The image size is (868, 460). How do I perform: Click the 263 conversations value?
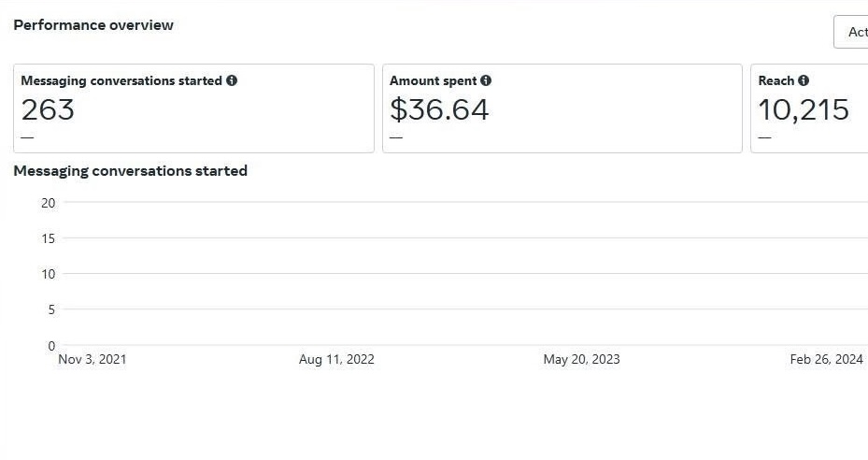pyautogui.click(x=48, y=109)
